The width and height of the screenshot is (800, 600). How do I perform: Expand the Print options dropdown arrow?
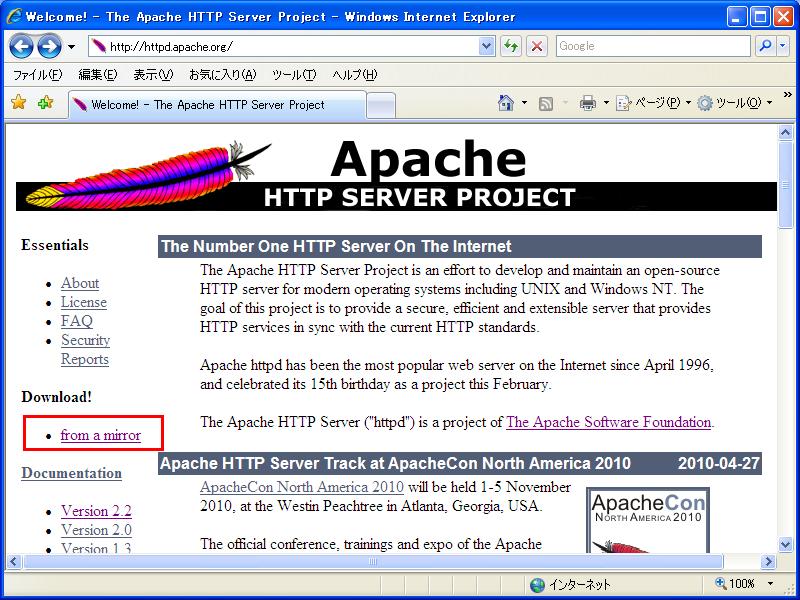(606, 103)
